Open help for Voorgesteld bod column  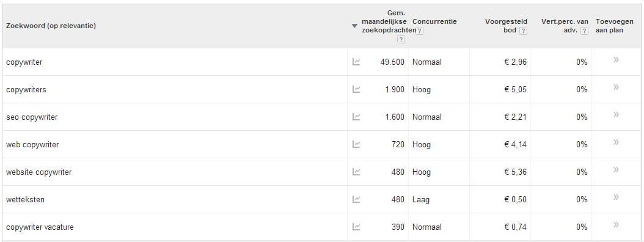coord(523,31)
